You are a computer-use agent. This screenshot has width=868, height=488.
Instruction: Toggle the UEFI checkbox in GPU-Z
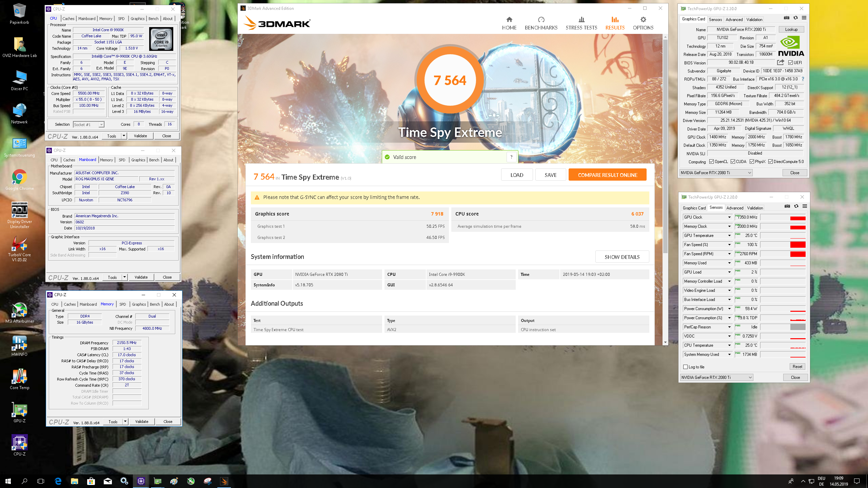[x=790, y=63]
